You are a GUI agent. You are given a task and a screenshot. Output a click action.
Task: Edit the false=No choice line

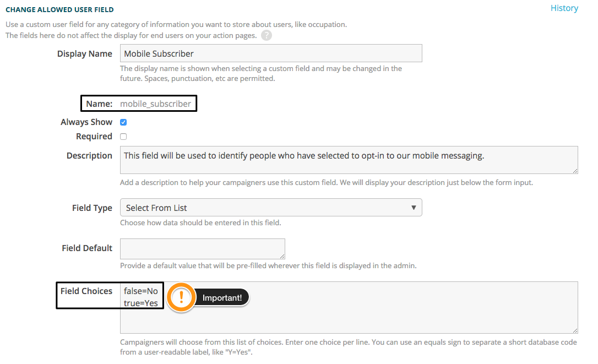[x=142, y=290]
